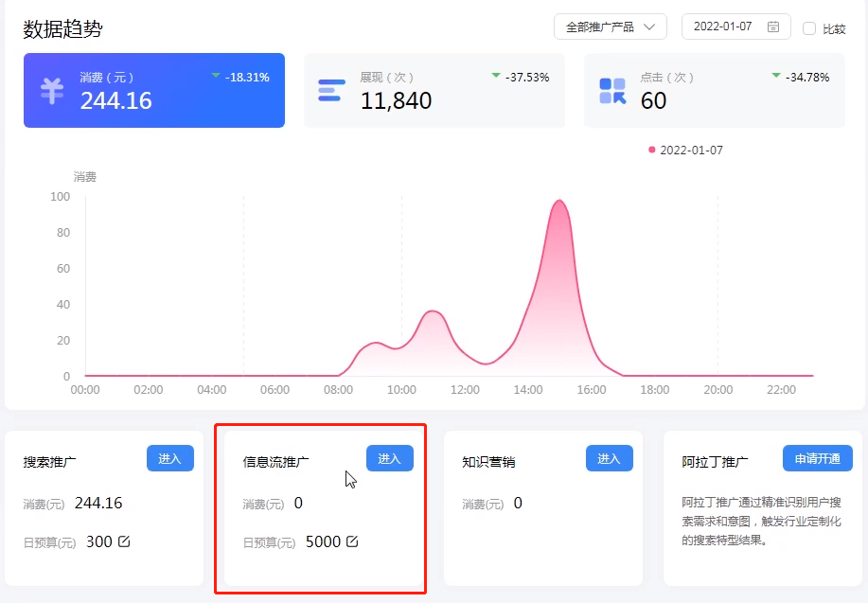868x603 pixels.
Task: Click the -37.53% change indicator
Action: click(x=521, y=77)
